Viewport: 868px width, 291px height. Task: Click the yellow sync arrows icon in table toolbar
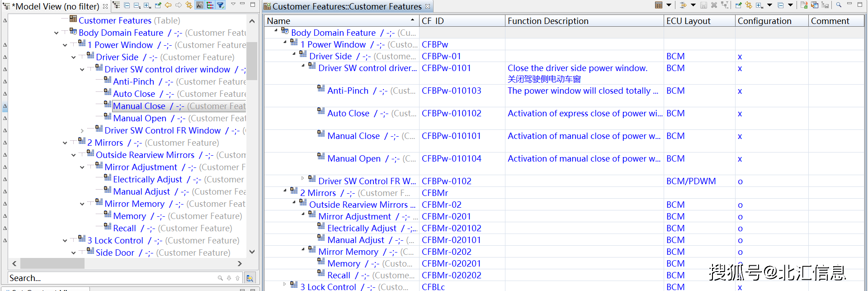click(749, 5)
